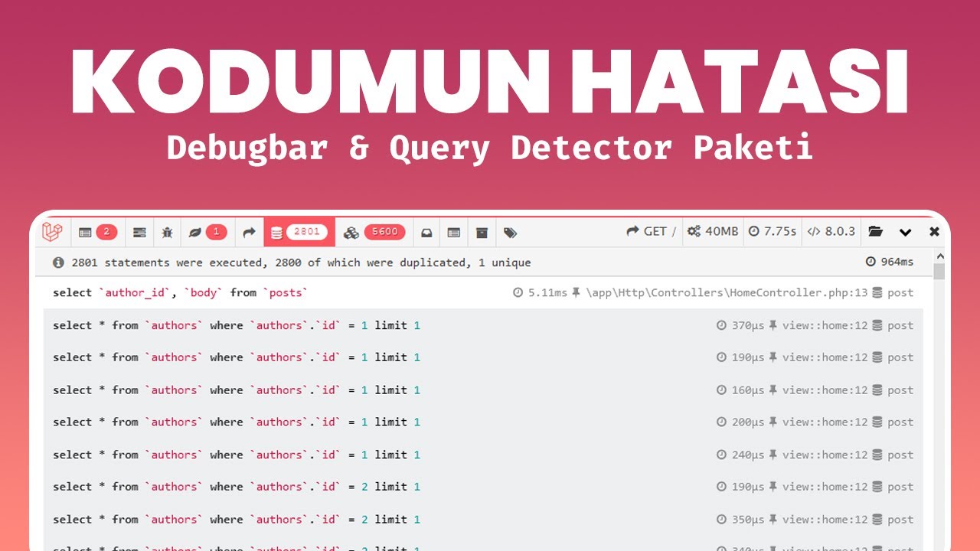The height and width of the screenshot is (551, 980).
Task: Click the 964ms total query time
Action: 890,262
